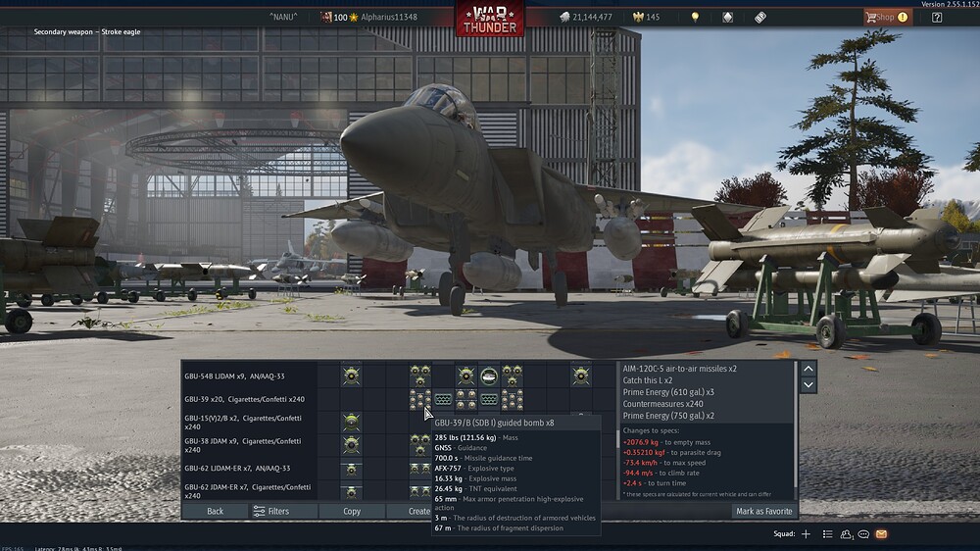
Task: Click the light bulb hints icon
Action: coord(695,18)
